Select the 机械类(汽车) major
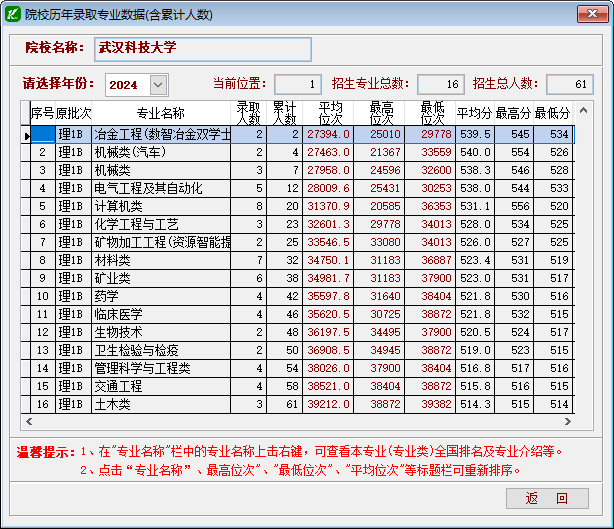Image resolution: width=614 pixels, height=529 pixels. (x=161, y=152)
